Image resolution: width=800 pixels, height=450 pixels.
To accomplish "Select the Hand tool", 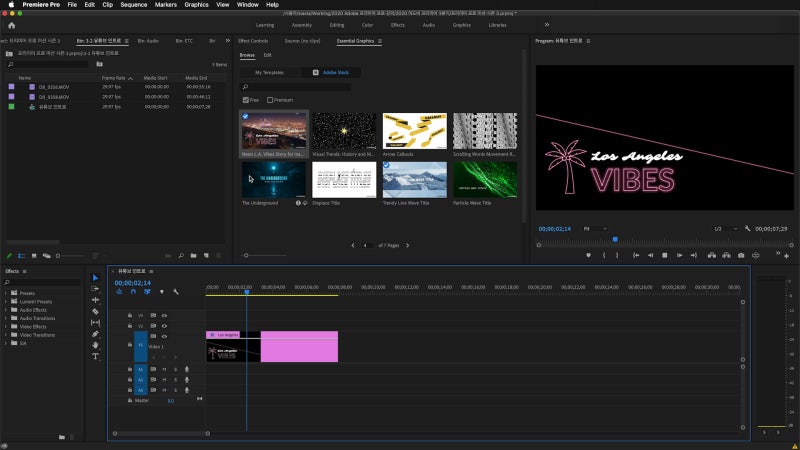I will [x=95, y=345].
